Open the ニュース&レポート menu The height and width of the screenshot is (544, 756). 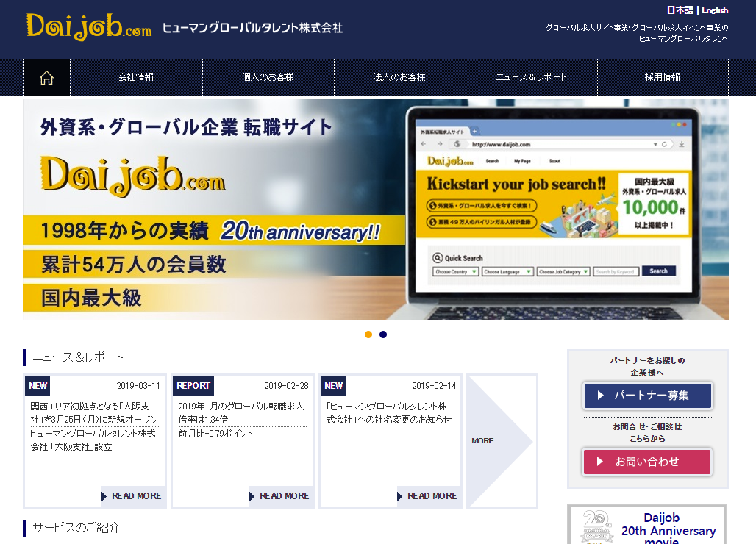coord(531,77)
